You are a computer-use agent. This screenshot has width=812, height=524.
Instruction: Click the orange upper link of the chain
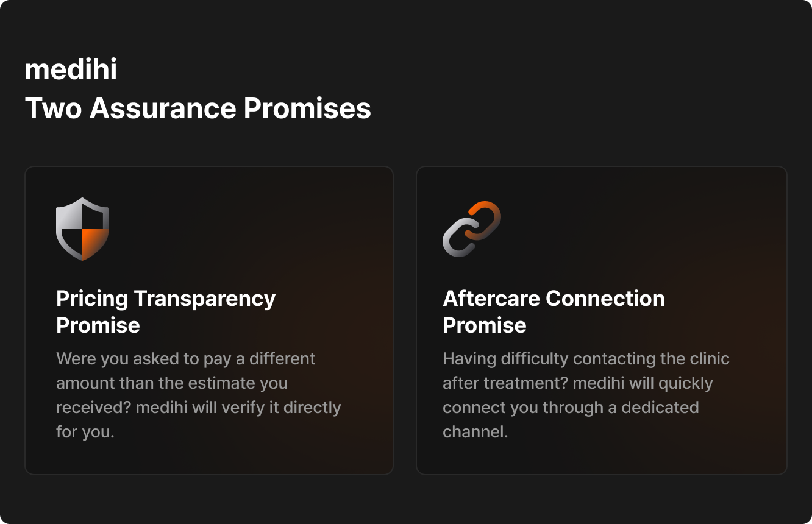click(x=487, y=214)
